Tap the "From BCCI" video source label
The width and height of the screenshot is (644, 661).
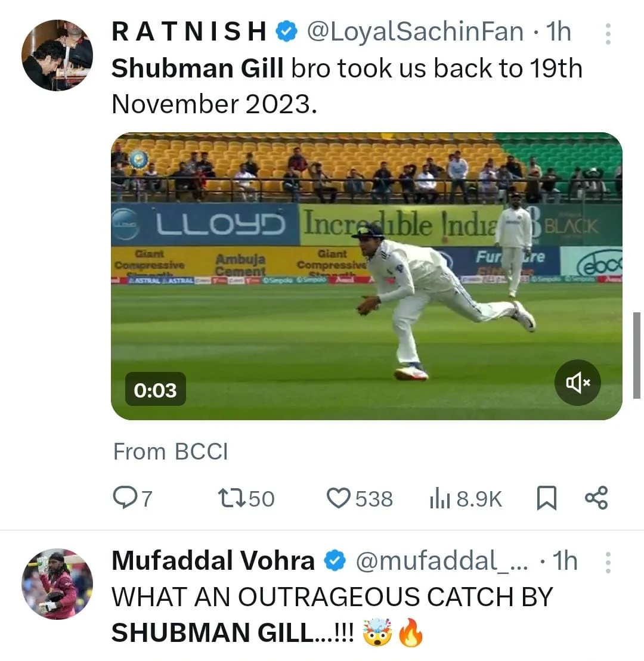(171, 452)
